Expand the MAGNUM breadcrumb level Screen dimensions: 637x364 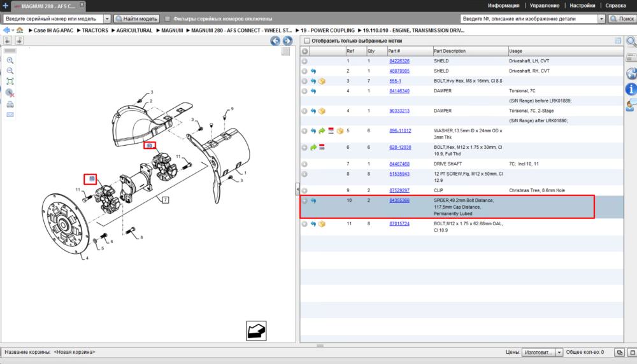tap(159, 31)
